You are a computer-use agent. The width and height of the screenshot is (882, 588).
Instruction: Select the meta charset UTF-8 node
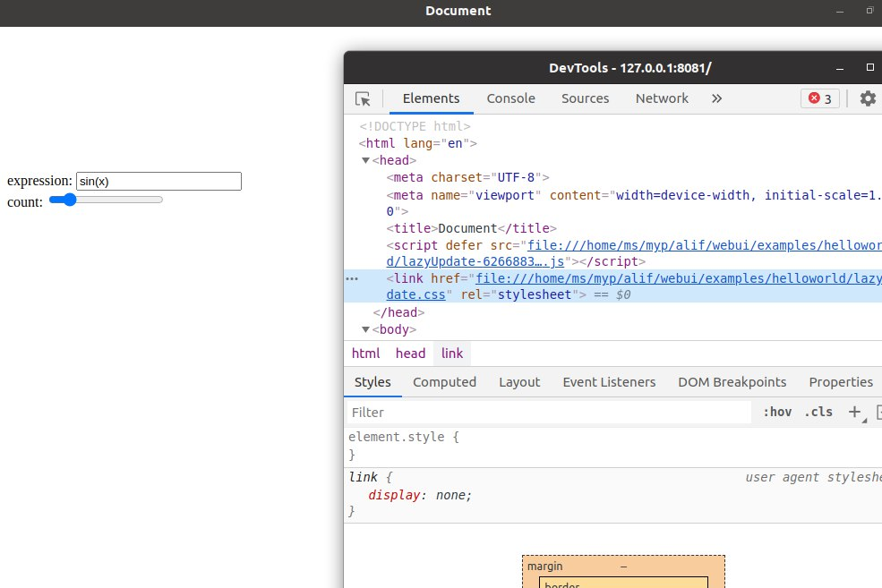click(x=467, y=177)
